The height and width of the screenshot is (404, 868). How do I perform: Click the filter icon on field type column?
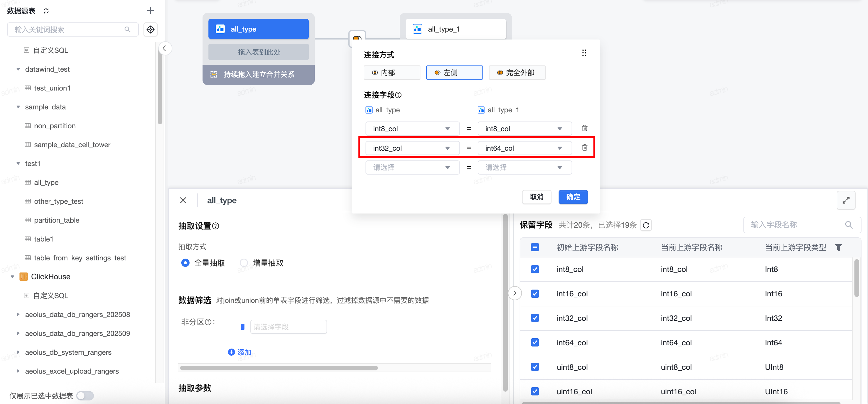(838, 247)
